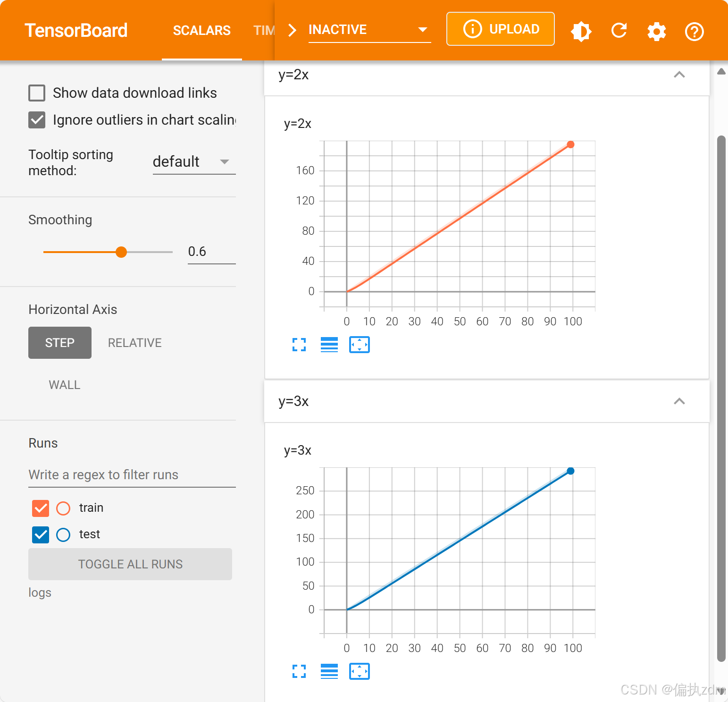The width and height of the screenshot is (728, 702).
Task: Toggle y-axis log scale on y=3x chart
Action: [x=329, y=671]
